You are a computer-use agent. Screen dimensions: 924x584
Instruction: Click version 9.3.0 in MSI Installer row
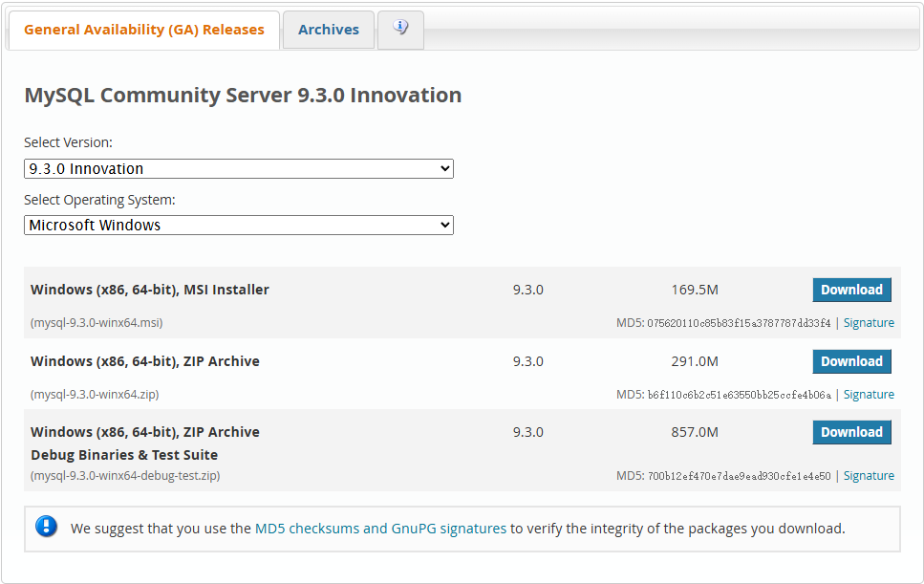click(x=528, y=290)
